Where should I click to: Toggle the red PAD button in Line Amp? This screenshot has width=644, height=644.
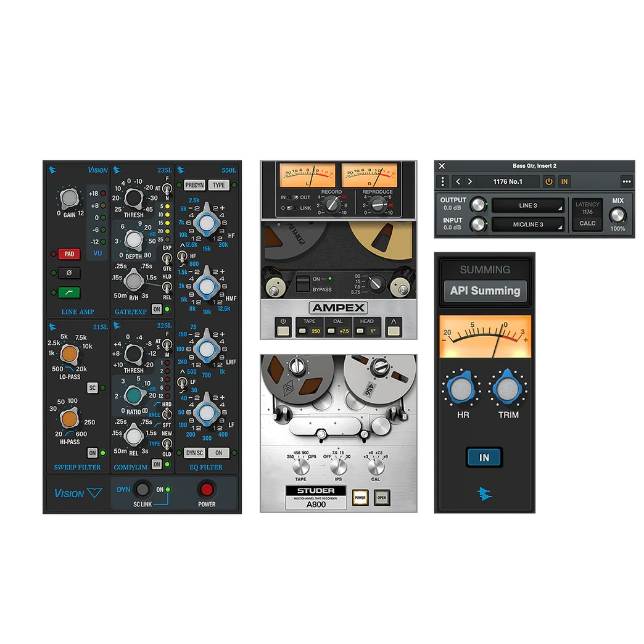[x=69, y=254]
